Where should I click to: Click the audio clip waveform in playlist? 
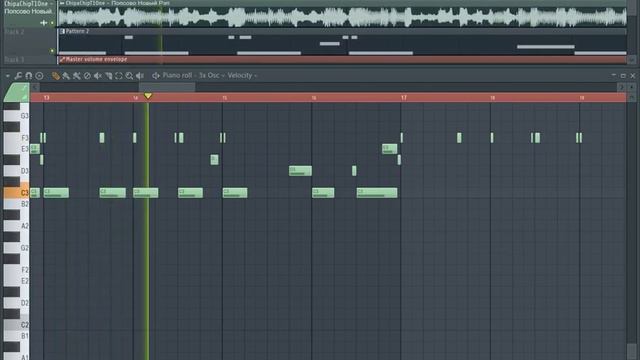(342, 17)
